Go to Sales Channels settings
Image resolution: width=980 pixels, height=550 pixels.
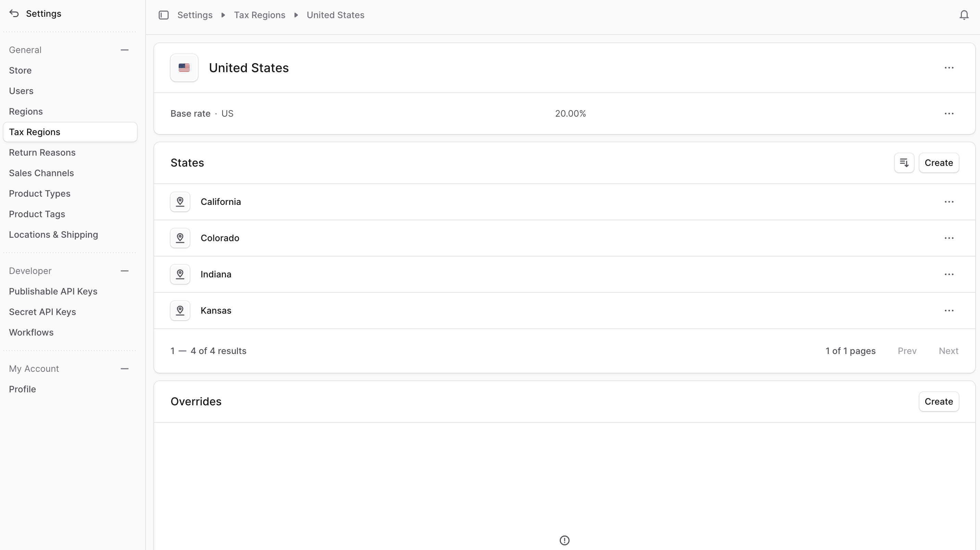[41, 173]
